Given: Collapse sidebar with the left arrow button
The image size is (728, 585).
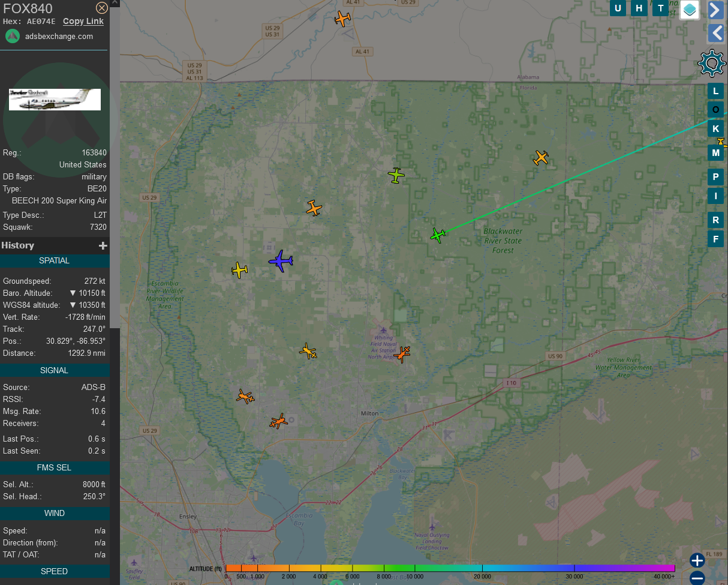Looking at the screenshot, I should [x=716, y=33].
